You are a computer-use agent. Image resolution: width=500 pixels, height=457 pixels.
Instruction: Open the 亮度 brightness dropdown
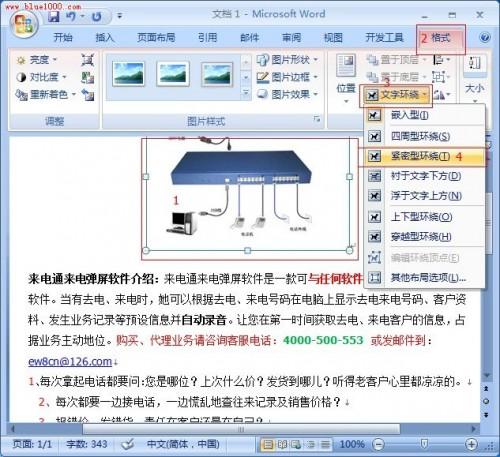coord(37,60)
